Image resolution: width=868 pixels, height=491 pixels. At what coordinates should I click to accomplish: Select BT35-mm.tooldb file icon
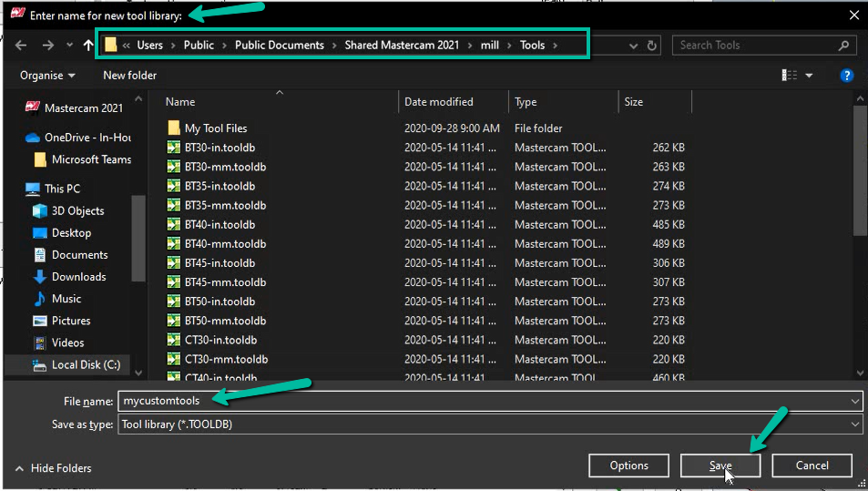pos(174,205)
